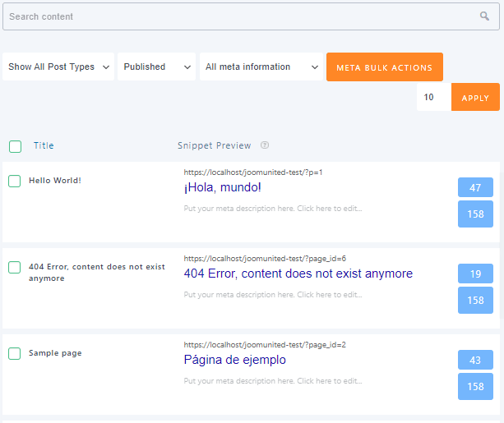The width and height of the screenshot is (504, 423).
Task: Click the Snippet Preview help icon
Action: (x=265, y=145)
